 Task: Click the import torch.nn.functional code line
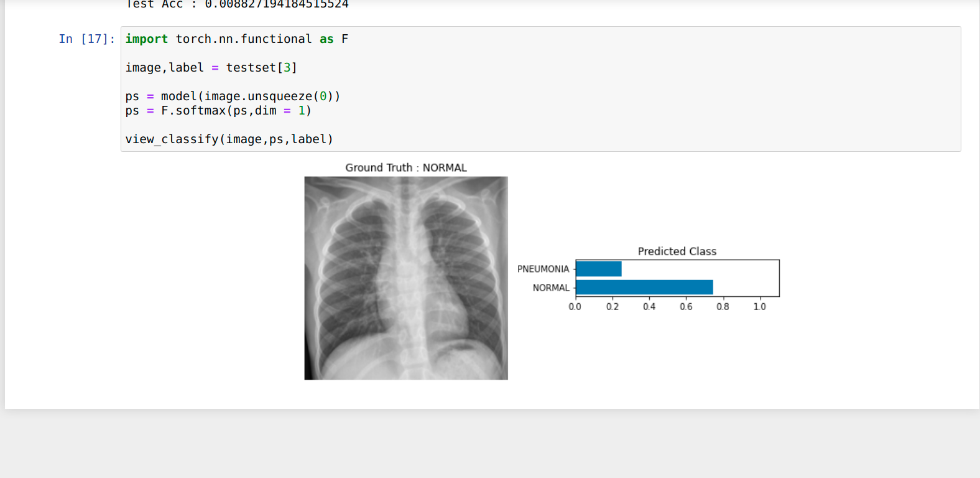[x=236, y=39]
